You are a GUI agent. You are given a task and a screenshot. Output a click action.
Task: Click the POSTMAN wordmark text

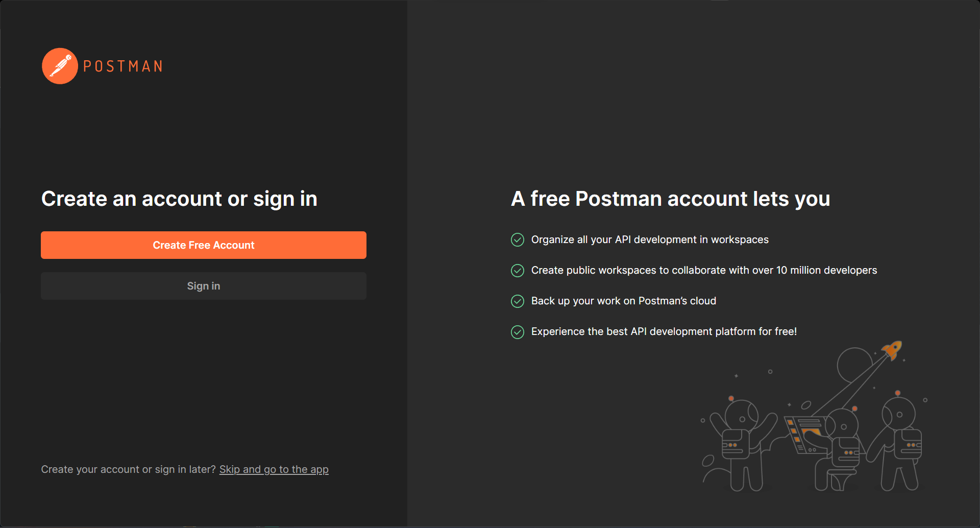(123, 66)
